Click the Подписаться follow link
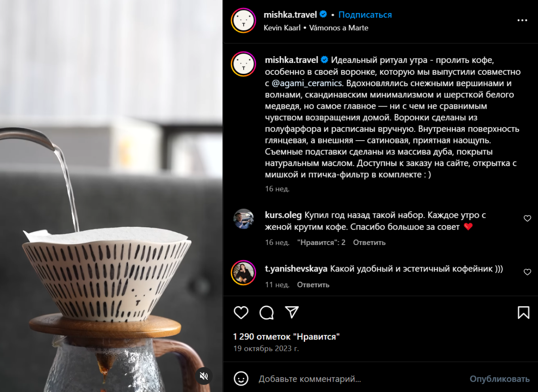This screenshot has width=538, height=392. point(365,15)
